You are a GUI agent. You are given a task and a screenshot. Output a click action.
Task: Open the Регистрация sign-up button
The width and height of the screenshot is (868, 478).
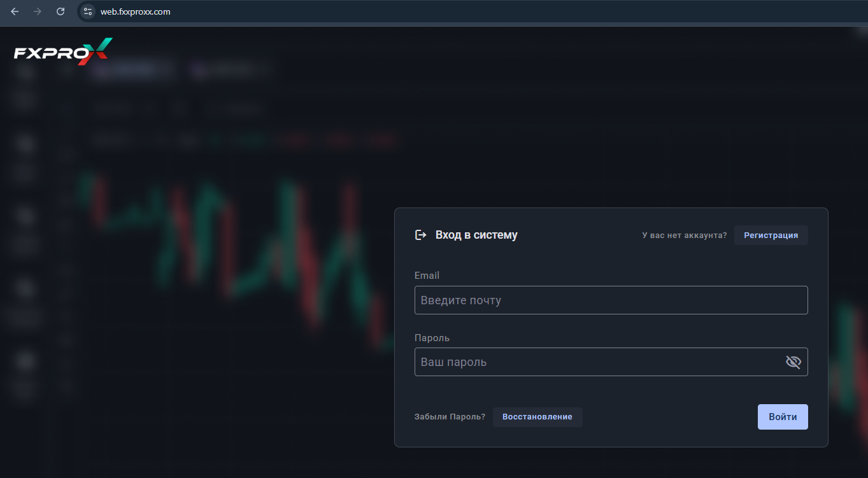click(771, 235)
